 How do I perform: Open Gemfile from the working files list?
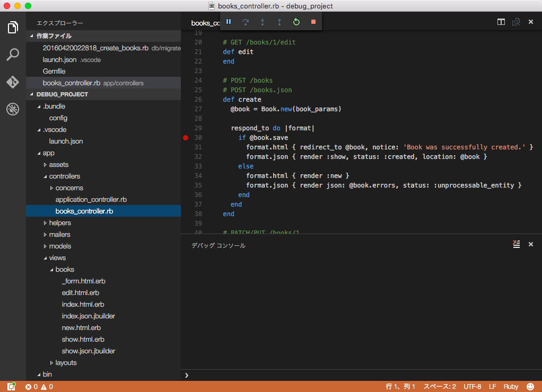point(55,71)
